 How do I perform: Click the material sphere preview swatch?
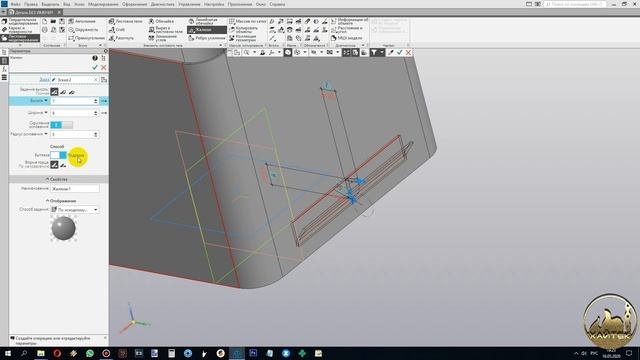[63, 228]
